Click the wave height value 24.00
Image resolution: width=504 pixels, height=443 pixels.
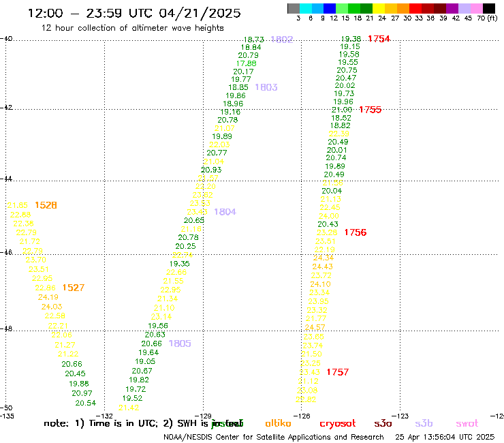tap(329, 216)
